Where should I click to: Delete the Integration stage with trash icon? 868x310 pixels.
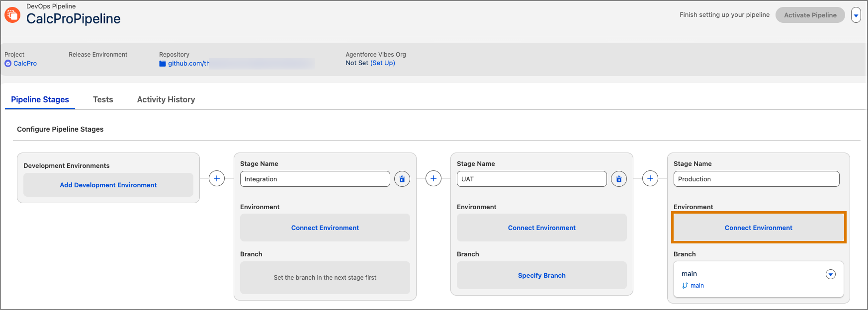402,179
